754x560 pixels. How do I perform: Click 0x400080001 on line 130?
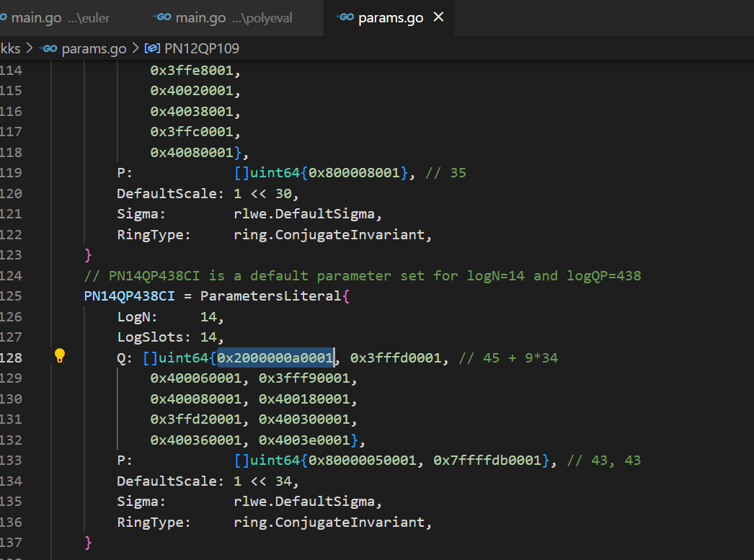pos(195,399)
